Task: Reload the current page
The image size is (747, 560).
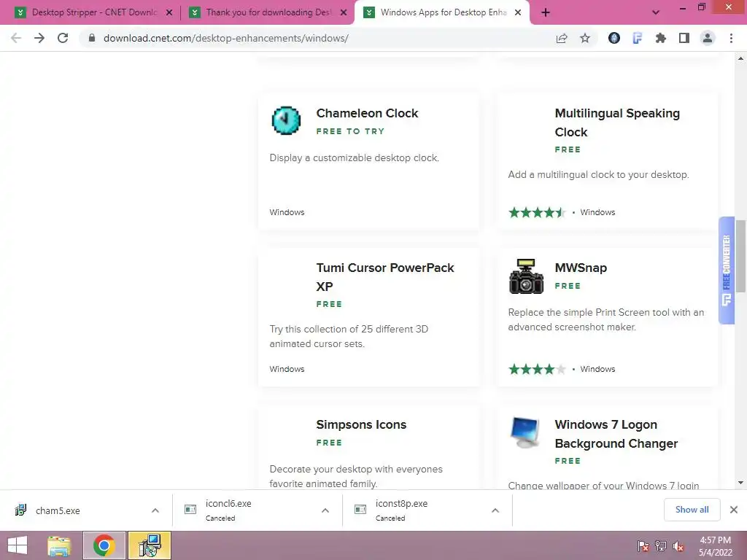Action: click(63, 38)
